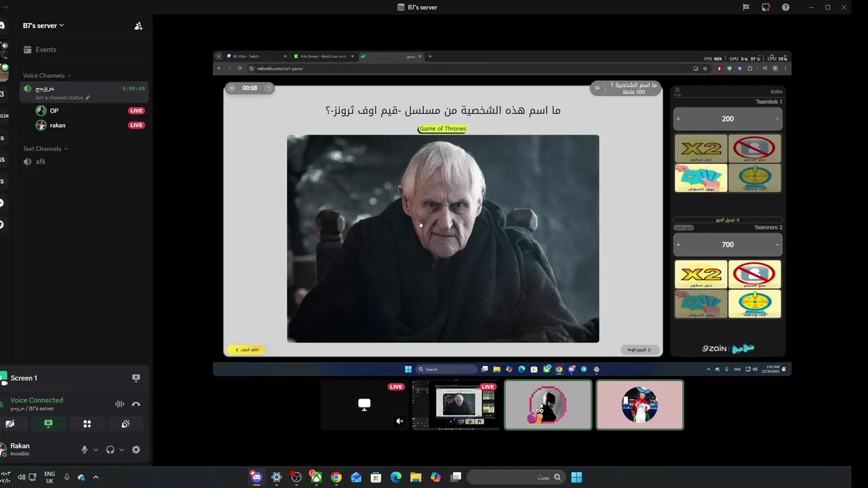Open the activities shapes button

pos(87,424)
